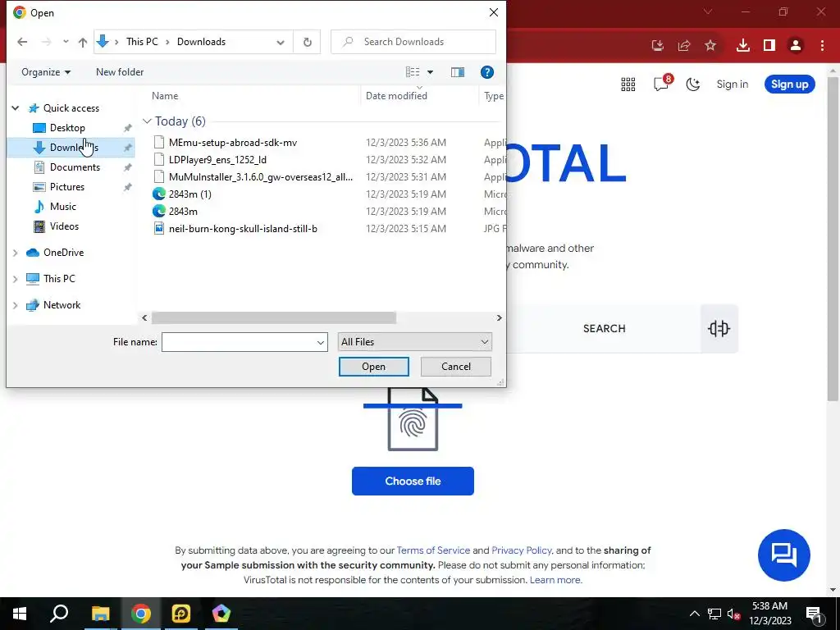Select the MEmu-setup-abroad-sdk-mv file
840x630 pixels.
pyautogui.click(x=232, y=143)
